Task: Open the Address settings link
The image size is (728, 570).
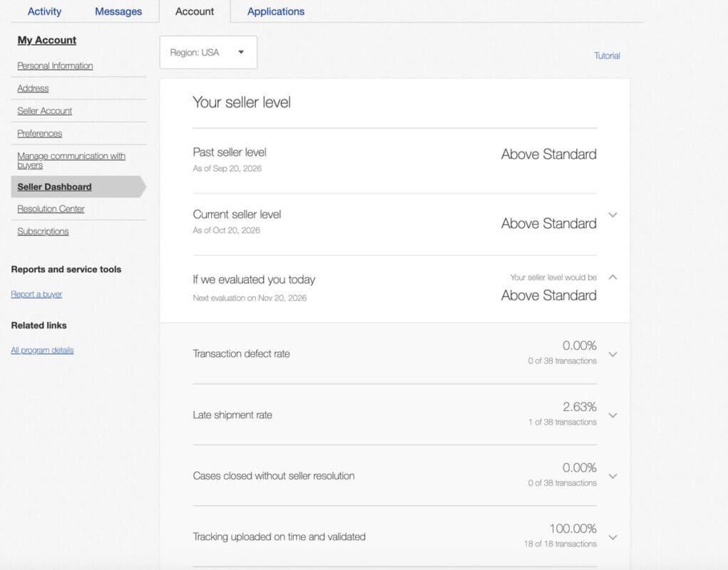Action: coord(33,88)
